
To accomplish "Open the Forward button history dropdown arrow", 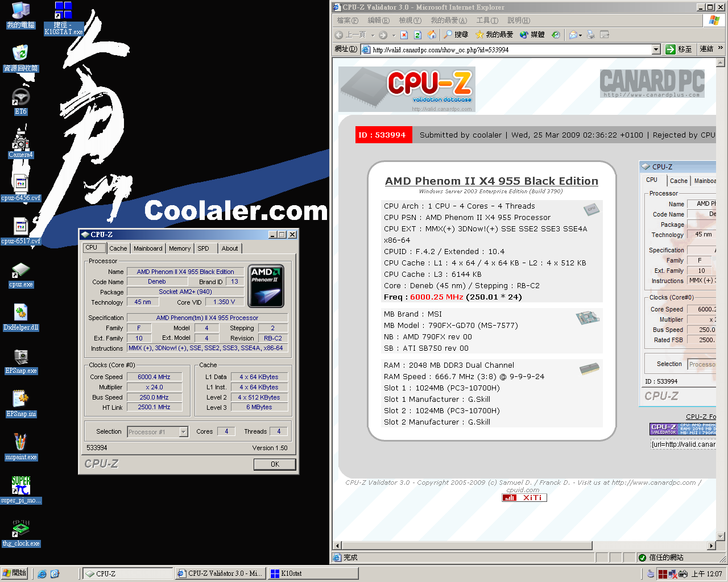I will (394, 35).
